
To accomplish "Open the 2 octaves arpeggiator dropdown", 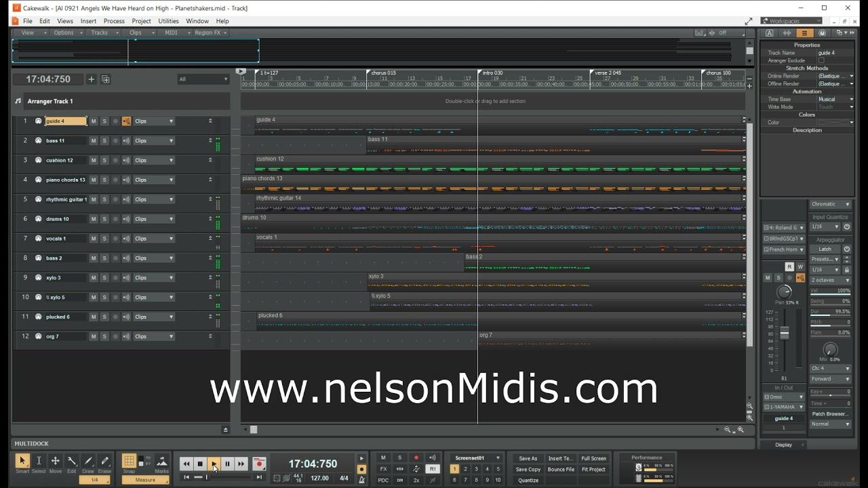I will 831,280.
